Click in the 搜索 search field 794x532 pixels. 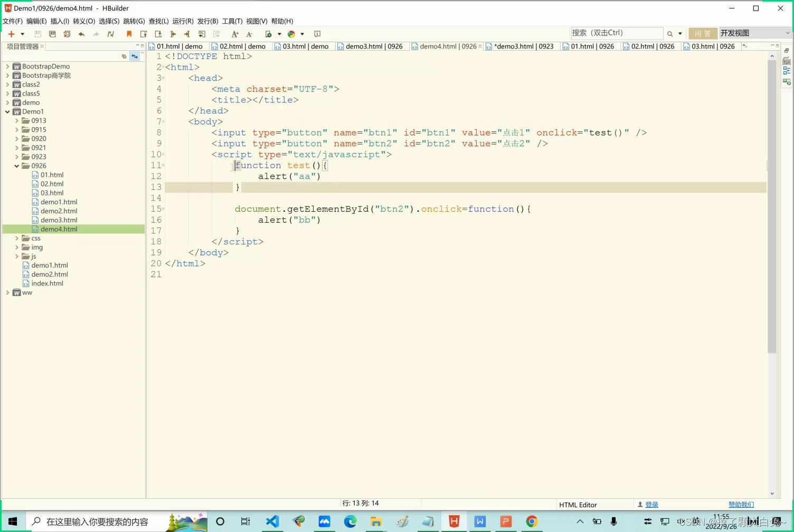[x=617, y=33]
